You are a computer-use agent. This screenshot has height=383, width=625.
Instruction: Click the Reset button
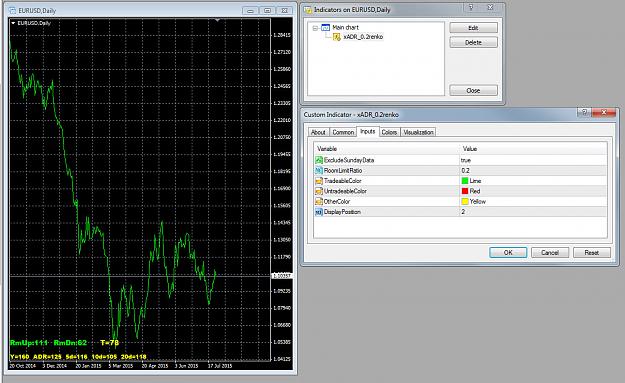click(592, 252)
